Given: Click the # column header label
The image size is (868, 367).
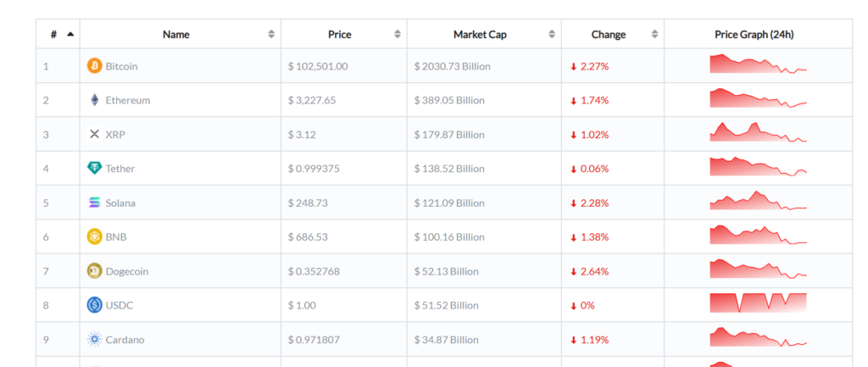Looking at the screenshot, I should [x=53, y=34].
